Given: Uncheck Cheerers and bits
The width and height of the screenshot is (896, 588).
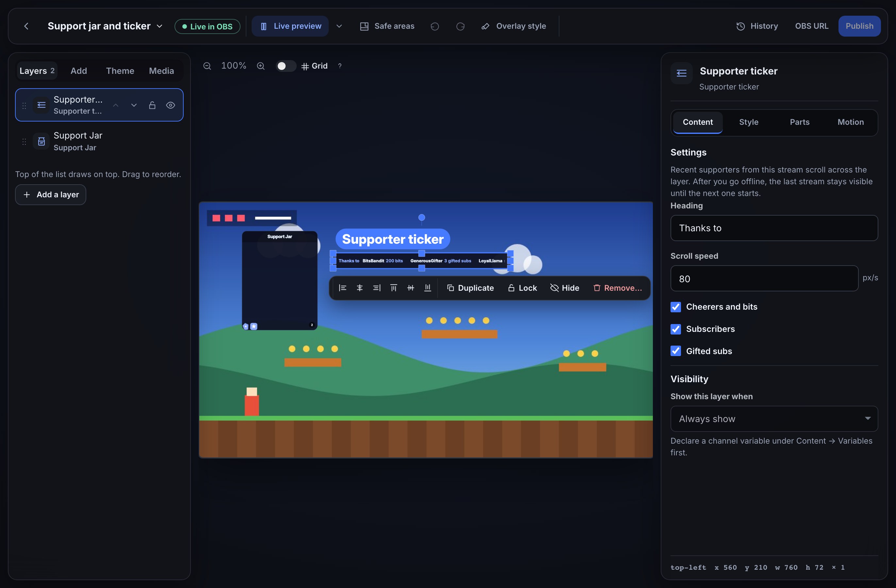Looking at the screenshot, I should click(x=676, y=307).
